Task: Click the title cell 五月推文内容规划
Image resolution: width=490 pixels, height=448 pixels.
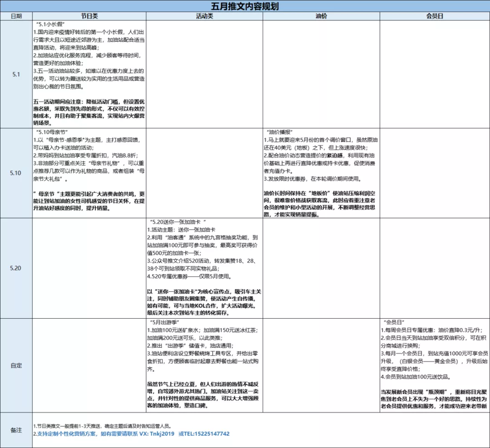Action: coord(245,6)
